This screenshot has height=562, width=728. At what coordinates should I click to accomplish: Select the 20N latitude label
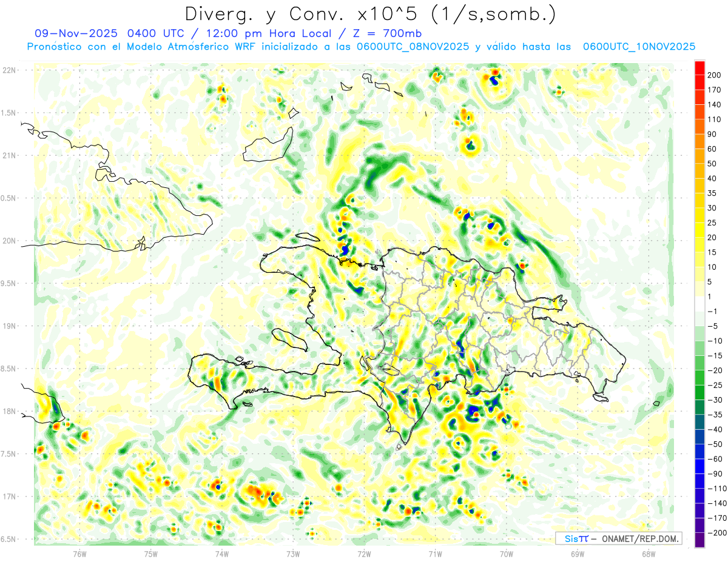tap(8, 241)
